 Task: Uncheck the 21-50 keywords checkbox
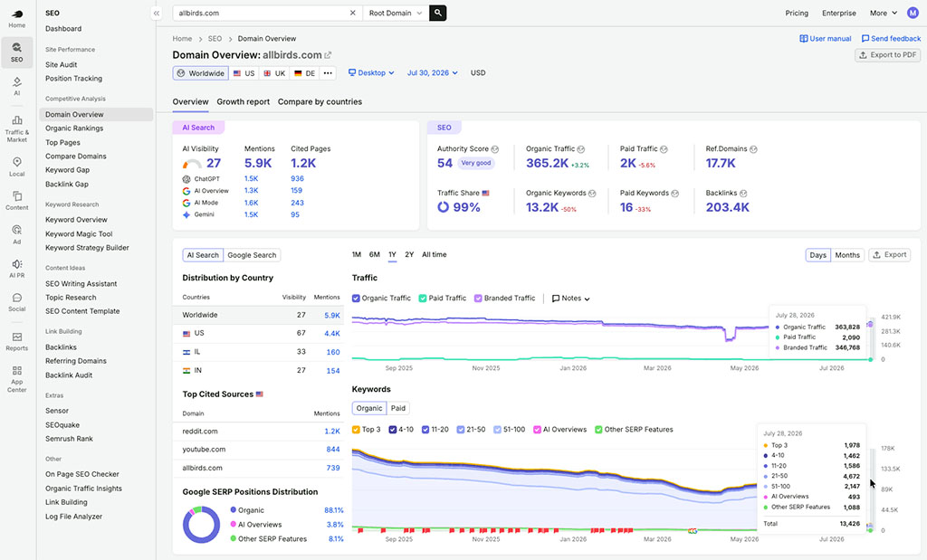pos(461,430)
